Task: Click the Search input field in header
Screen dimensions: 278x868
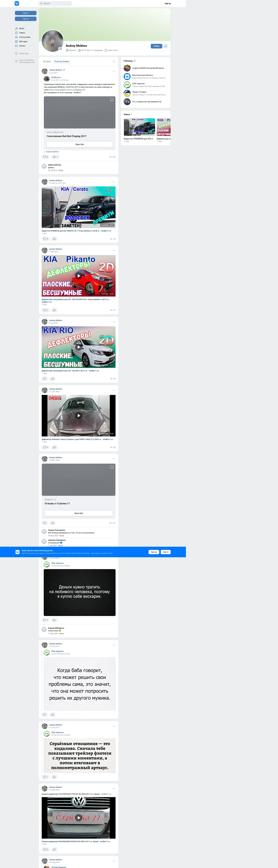Action: click(55, 3)
